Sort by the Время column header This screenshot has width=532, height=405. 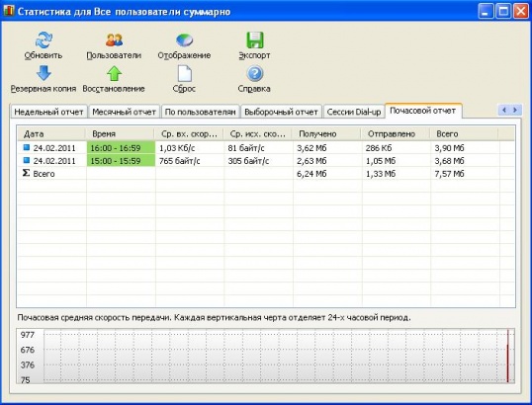click(x=120, y=134)
